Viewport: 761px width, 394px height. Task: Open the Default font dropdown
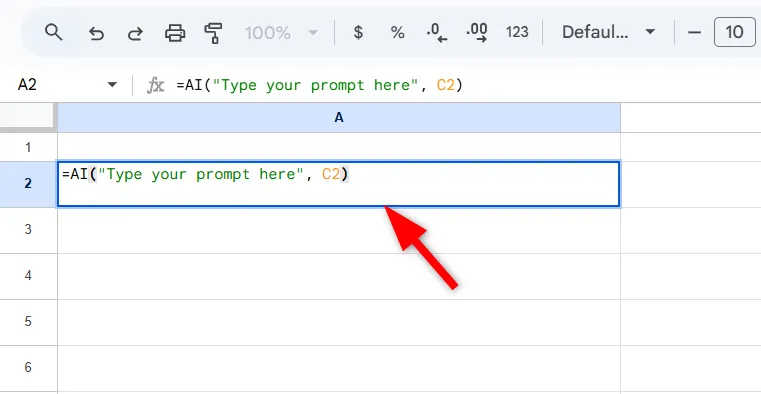609,33
